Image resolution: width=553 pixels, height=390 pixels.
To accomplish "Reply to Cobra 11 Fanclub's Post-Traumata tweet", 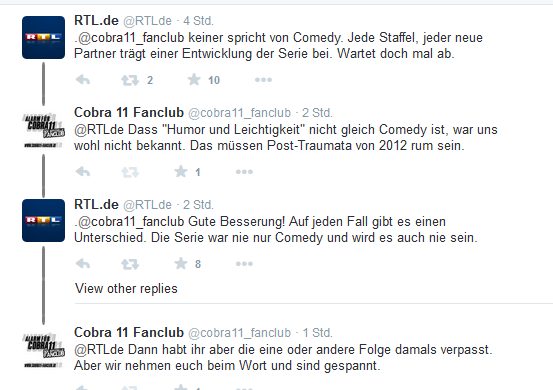I will tap(83, 172).
